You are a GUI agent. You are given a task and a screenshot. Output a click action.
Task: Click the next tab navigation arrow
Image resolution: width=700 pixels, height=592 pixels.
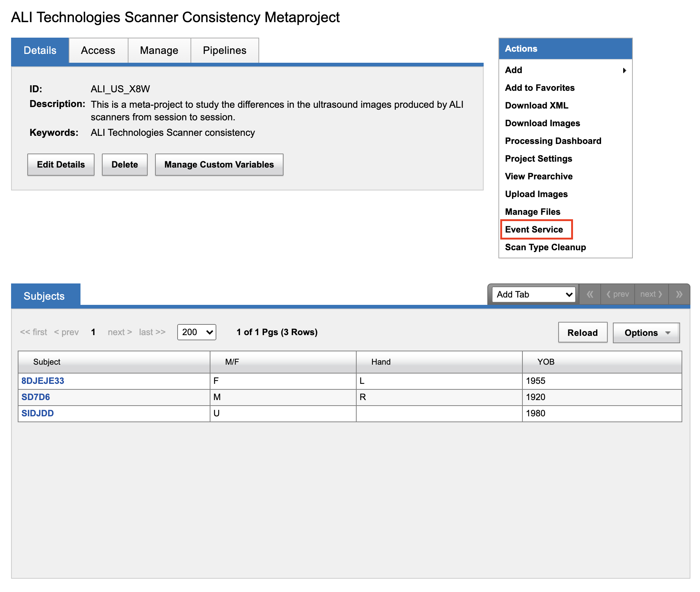tap(651, 294)
